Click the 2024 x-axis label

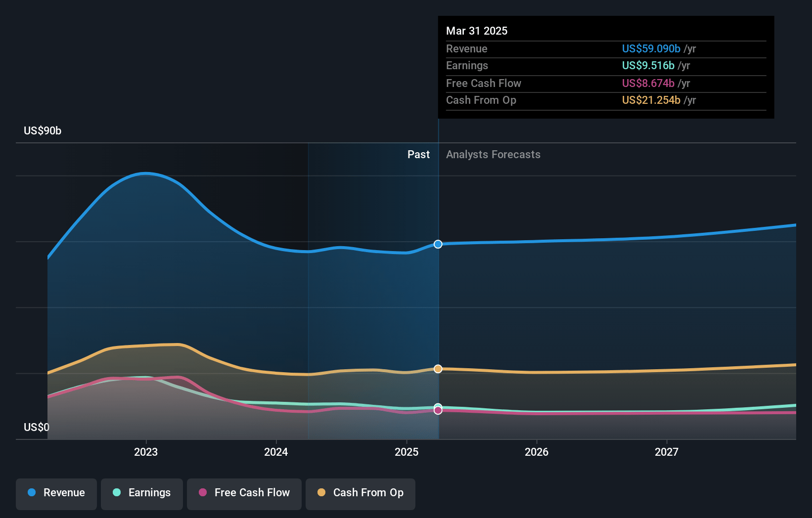[x=276, y=452]
